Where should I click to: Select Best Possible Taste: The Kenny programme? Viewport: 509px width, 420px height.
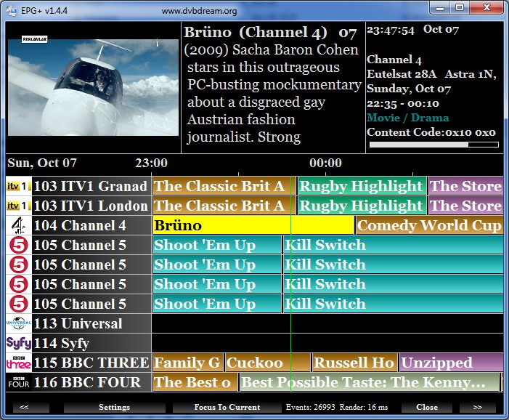pos(370,382)
